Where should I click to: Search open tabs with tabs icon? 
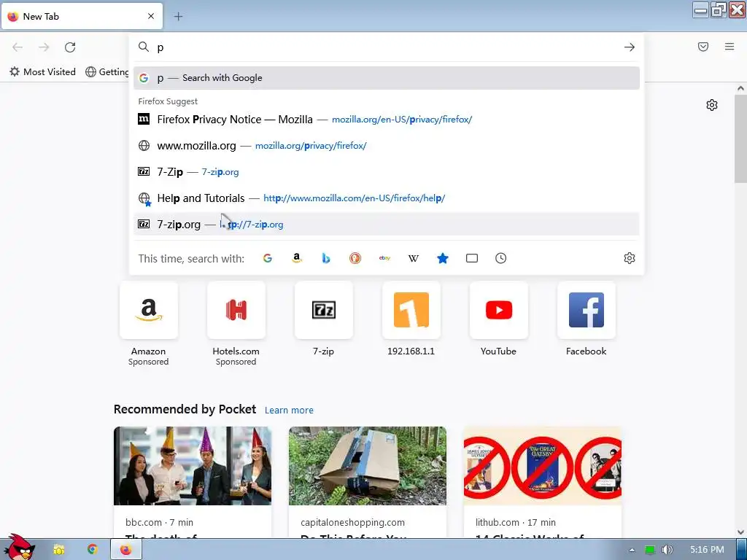click(472, 258)
